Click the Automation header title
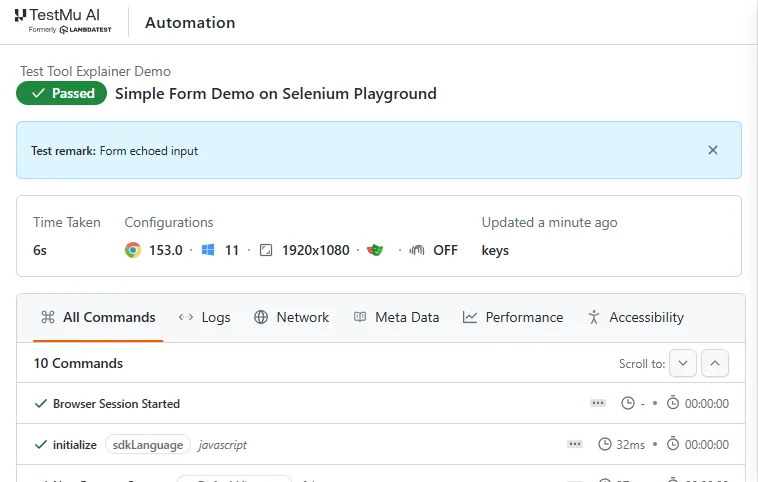Screen dimensions: 758x482 [x=190, y=23]
